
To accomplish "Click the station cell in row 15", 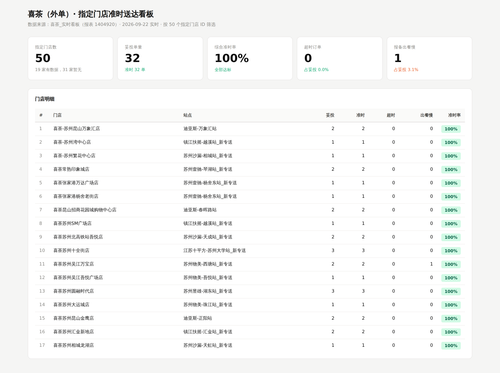I will (x=198, y=318).
